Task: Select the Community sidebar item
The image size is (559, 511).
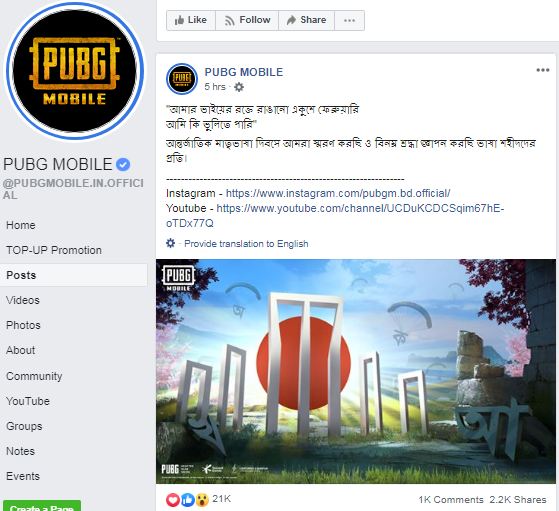Action: [34, 376]
